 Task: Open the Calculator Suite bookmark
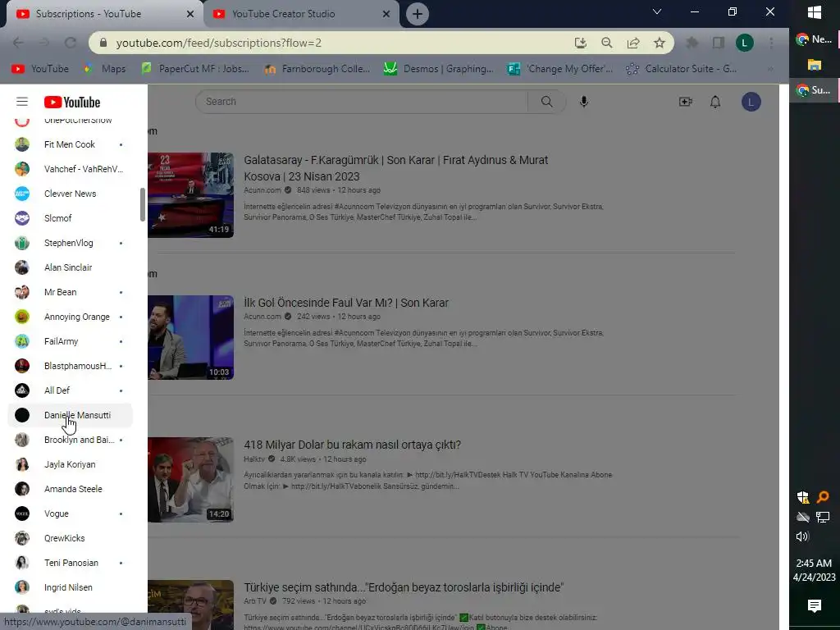[682, 69]
